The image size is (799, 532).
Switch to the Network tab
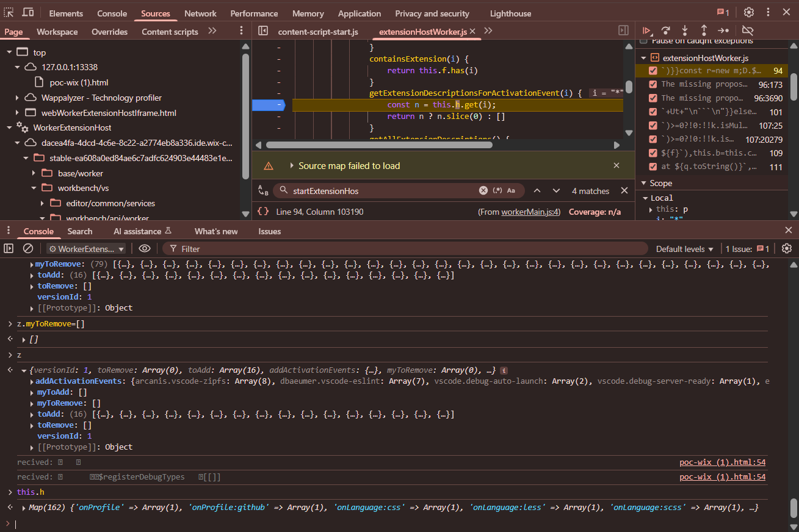[x=200, y=13]
